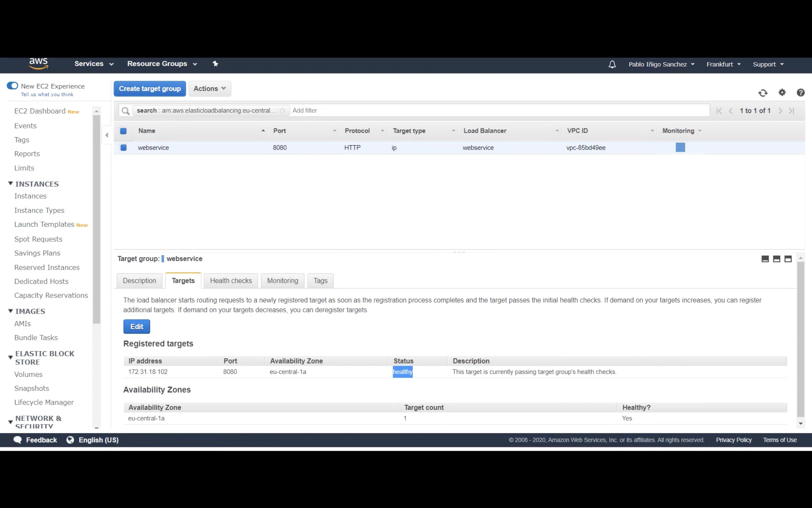Viewport: 812px width, 508px height.
Task: Collapse the INSTANCES section
Action: click(10, 183)
